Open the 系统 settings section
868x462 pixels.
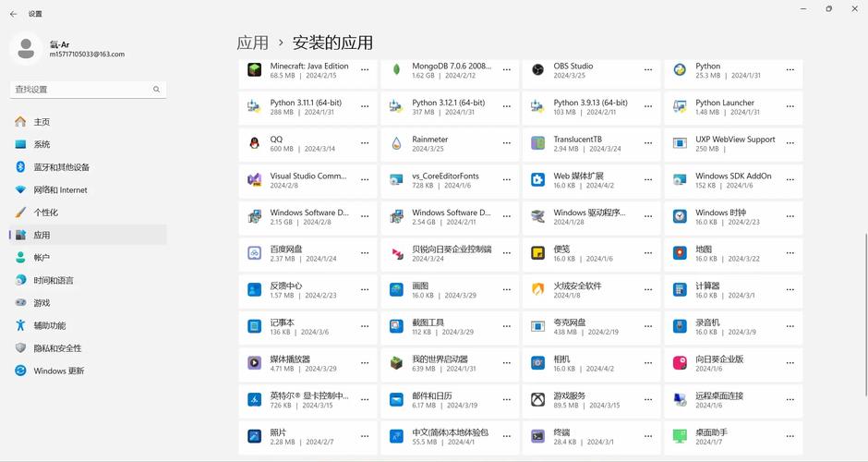[x=88, y=144]
